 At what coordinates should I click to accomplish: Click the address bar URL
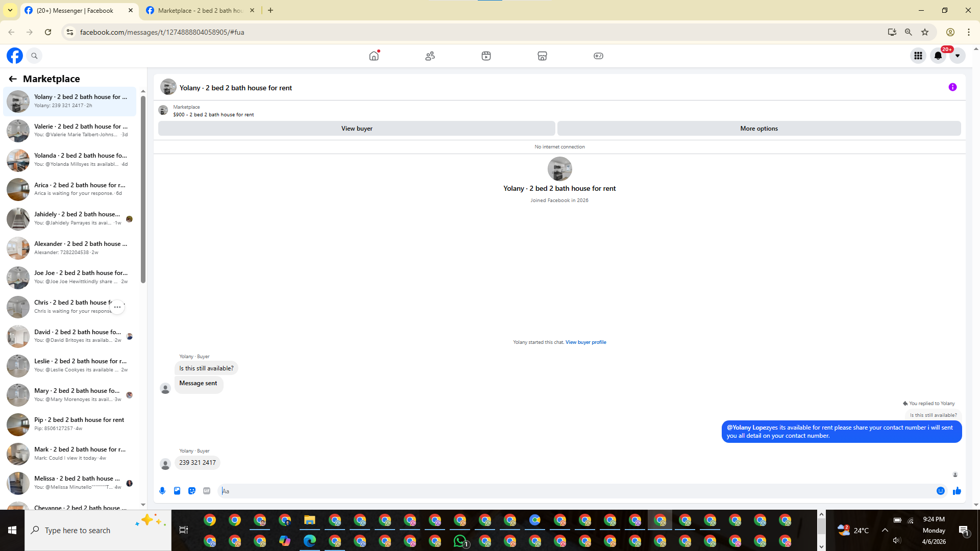(162, 32)
